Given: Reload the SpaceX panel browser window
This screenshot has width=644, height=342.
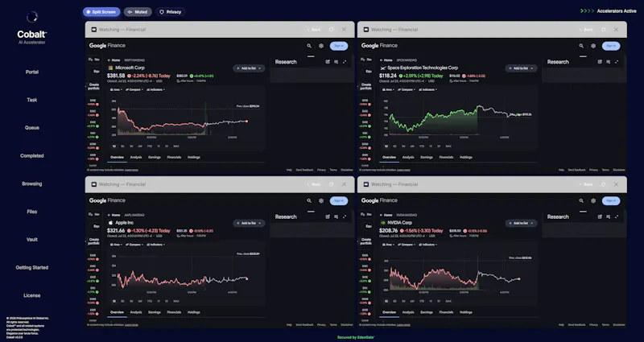Looking at the screenshot, I should pos(603,30).
